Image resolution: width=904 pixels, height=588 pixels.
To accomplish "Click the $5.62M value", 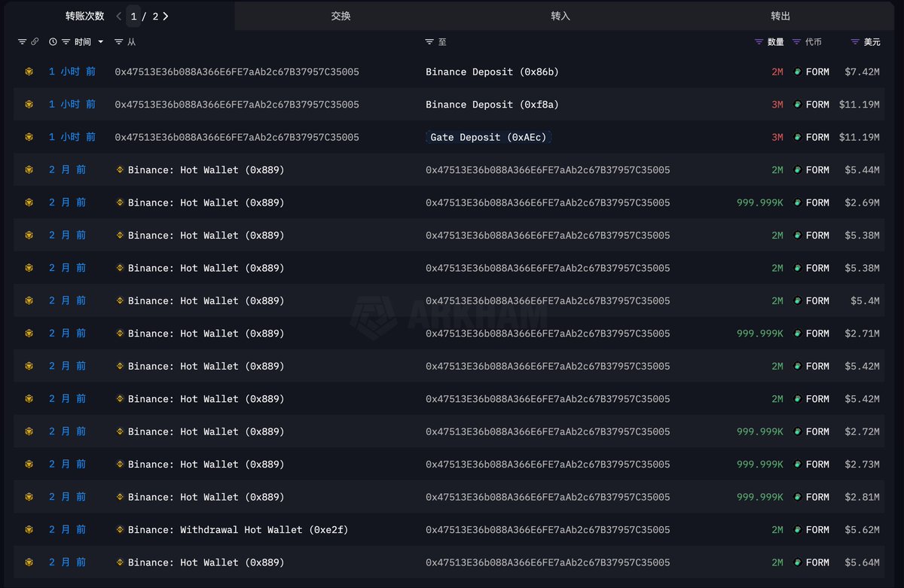I will click(x=862, y=530).
